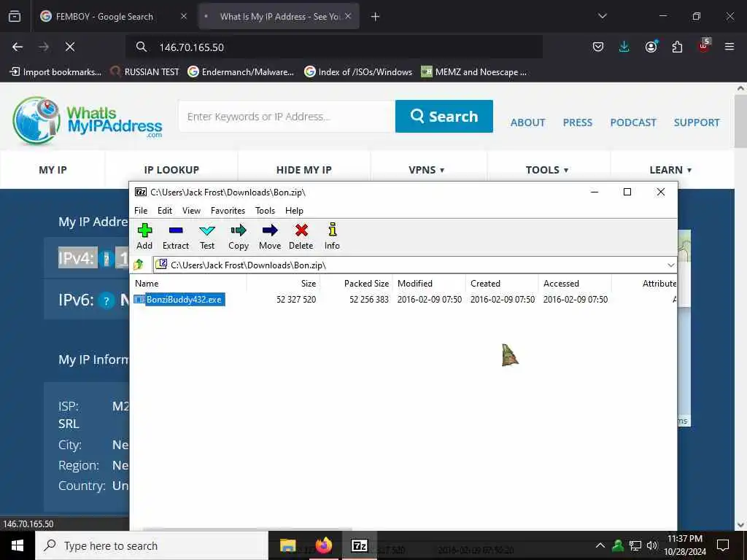Viewport: 747px width, 560px height.
Task: Open the HIDE MY IP page
Action: [x=304, y=170]
